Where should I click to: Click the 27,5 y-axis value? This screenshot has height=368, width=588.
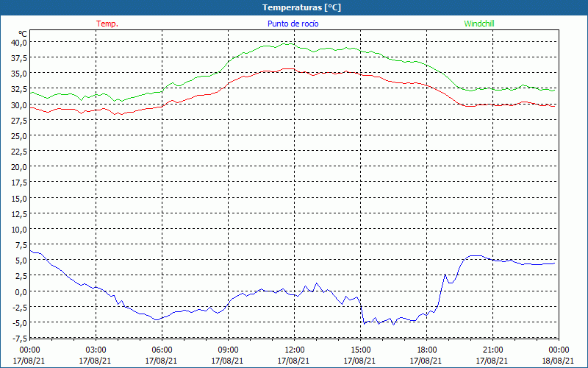[19, 120]
